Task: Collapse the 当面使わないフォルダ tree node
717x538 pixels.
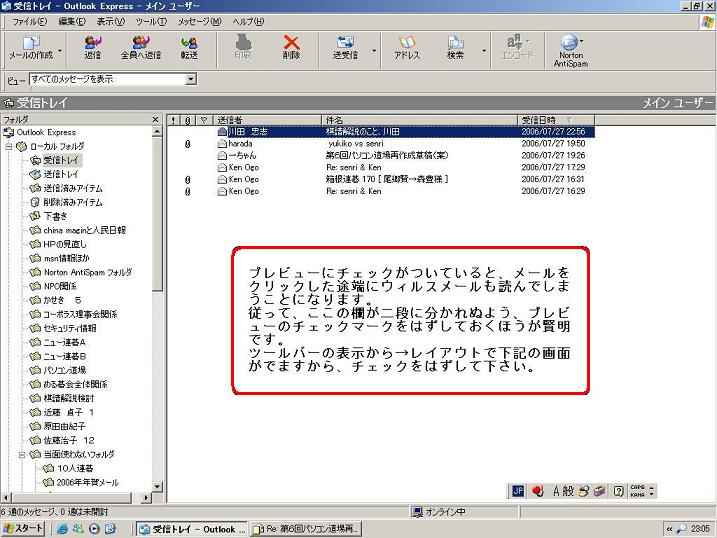Action: (x=21, y=455)
